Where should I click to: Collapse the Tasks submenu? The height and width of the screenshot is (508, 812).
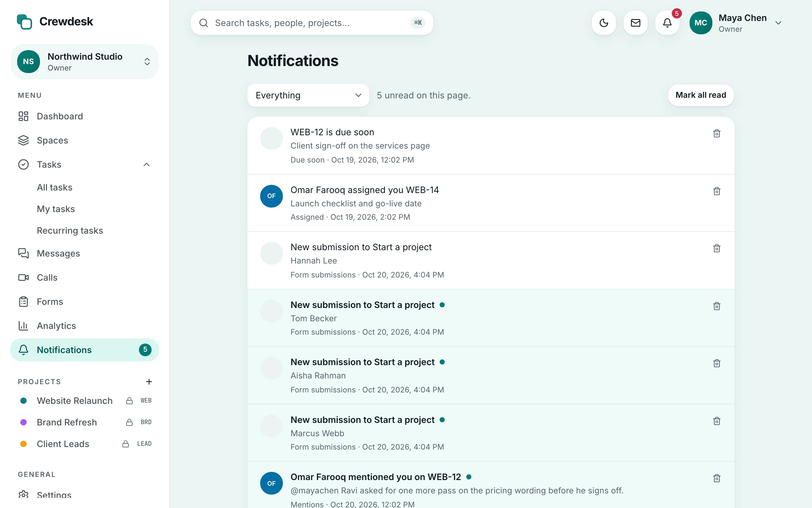[x=147, y=165]
